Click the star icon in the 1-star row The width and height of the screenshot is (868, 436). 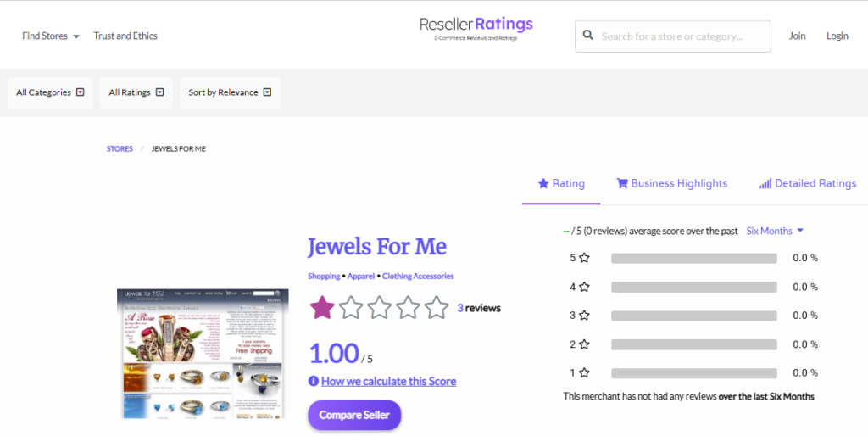584,373
